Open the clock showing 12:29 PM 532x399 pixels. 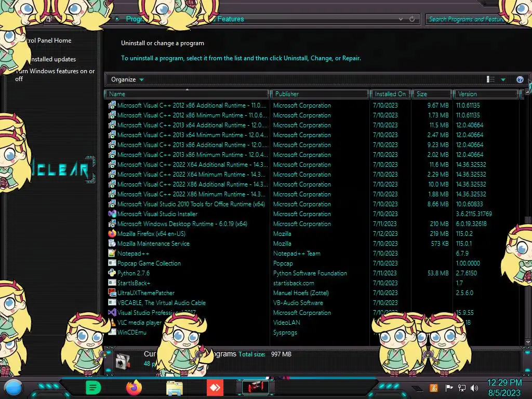[504, 388]
